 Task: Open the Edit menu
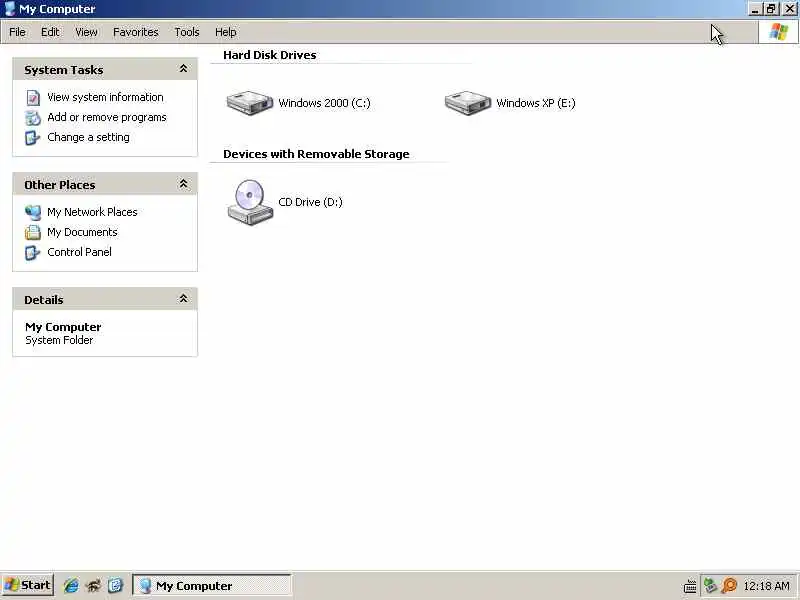(50, 32)
